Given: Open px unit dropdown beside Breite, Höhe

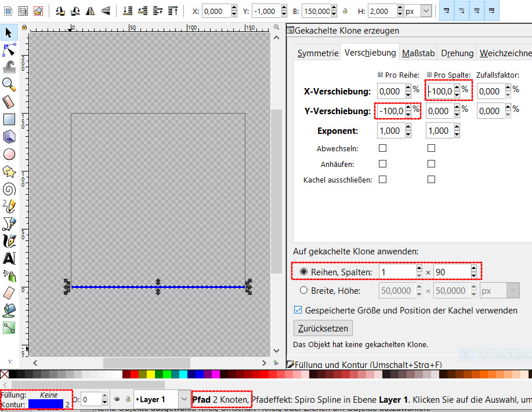Looking at the screenshot, I should (x=513, y=291).
